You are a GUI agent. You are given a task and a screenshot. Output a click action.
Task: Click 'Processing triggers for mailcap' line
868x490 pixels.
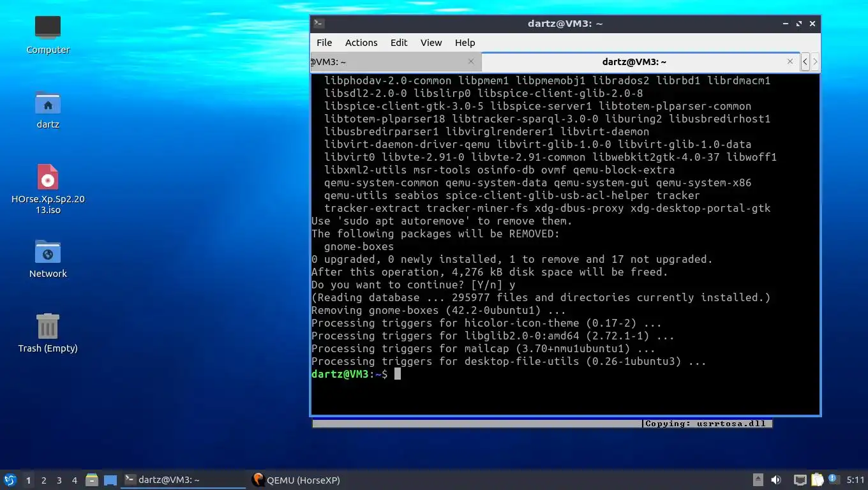[483, 348]
